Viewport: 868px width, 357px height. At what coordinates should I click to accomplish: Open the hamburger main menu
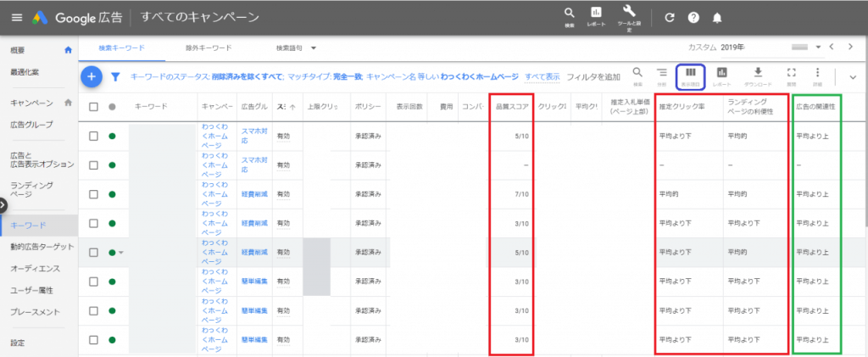pyautogui.click(x=17, y=18)
